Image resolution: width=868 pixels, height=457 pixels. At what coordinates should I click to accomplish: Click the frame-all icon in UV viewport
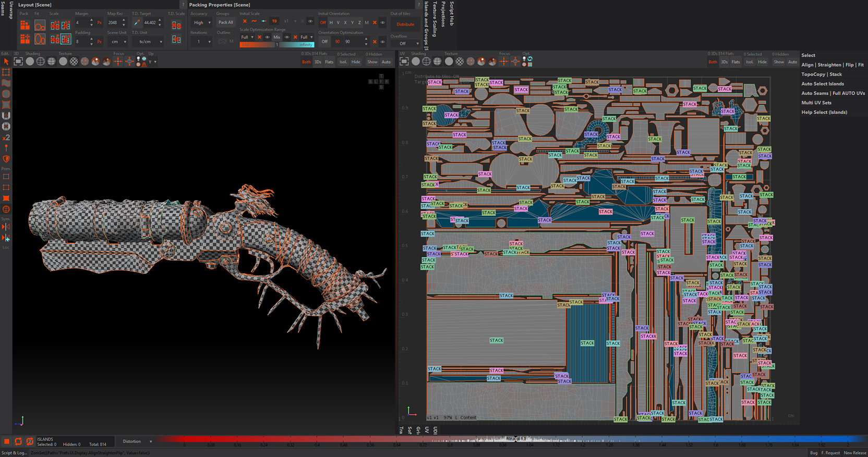pyautogui.click(x=404, y=61)
